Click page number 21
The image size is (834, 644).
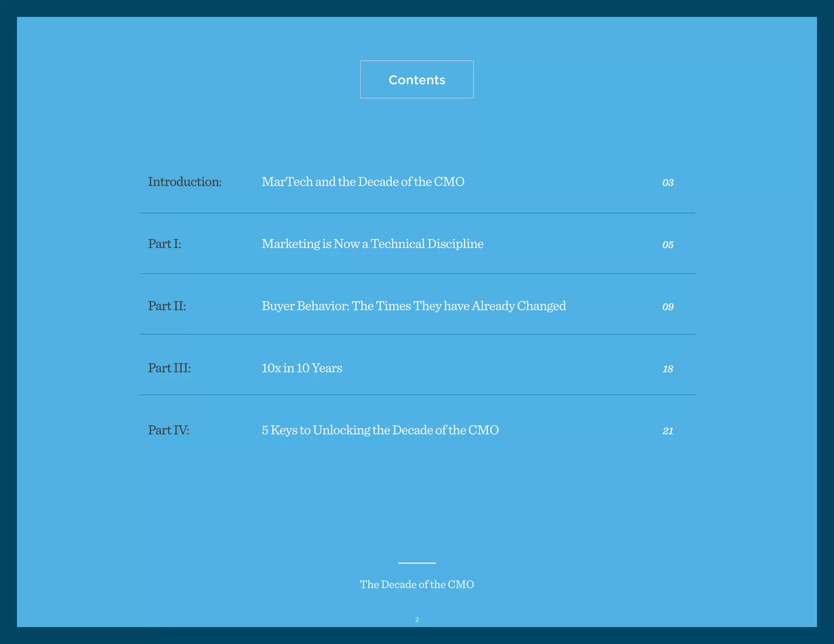coord(667,431)
